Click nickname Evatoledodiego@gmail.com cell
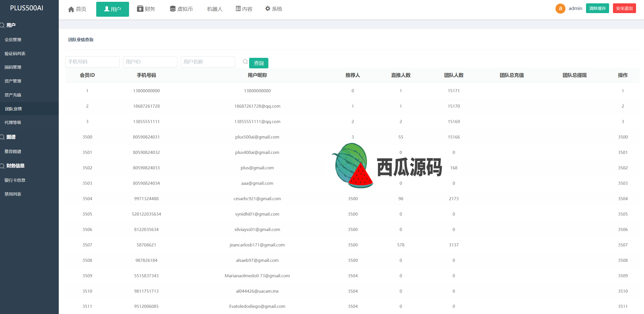The width and height of the screenshot is (644, 314). (x=257, y=306)
